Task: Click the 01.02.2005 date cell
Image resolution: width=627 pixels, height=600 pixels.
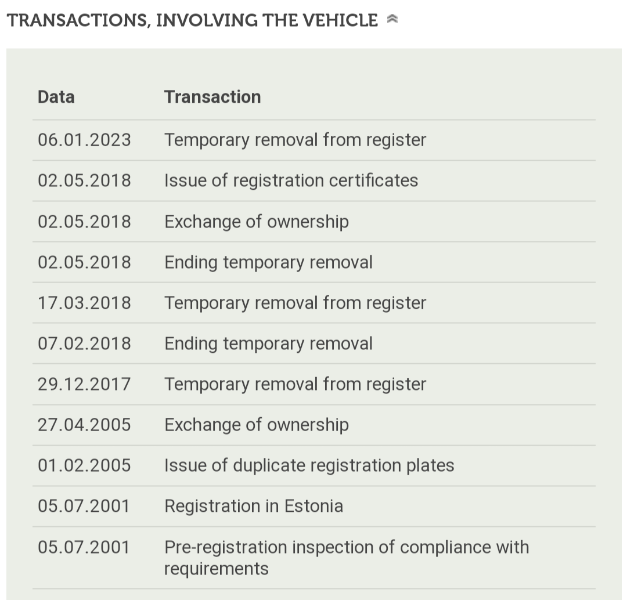Action: point(84,466)
